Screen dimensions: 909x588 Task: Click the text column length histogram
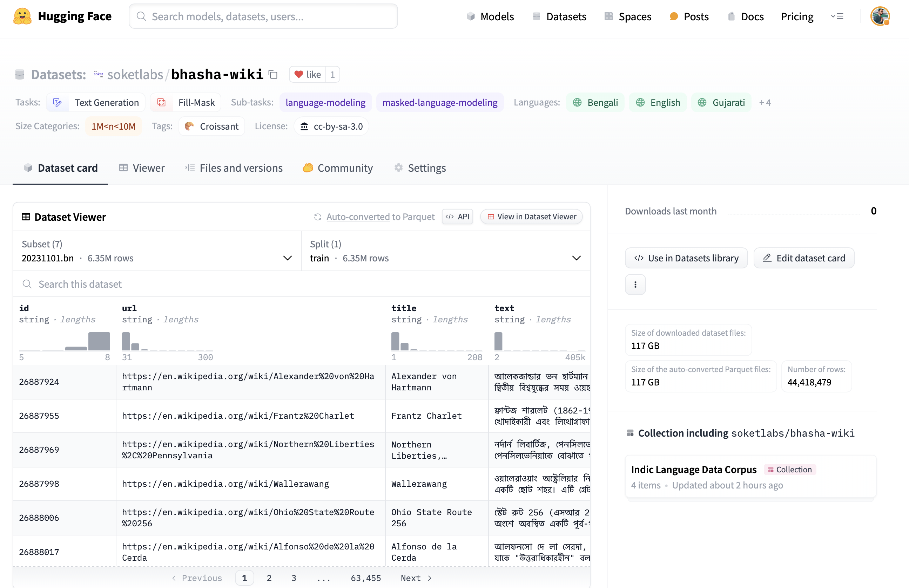pos(540,341)
